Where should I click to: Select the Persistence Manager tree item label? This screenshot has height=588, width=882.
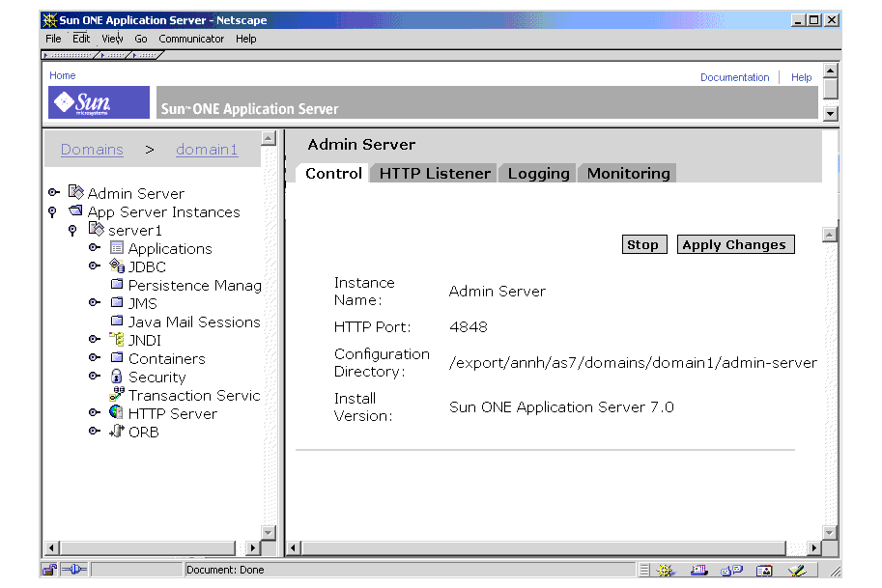click(194, 286)
